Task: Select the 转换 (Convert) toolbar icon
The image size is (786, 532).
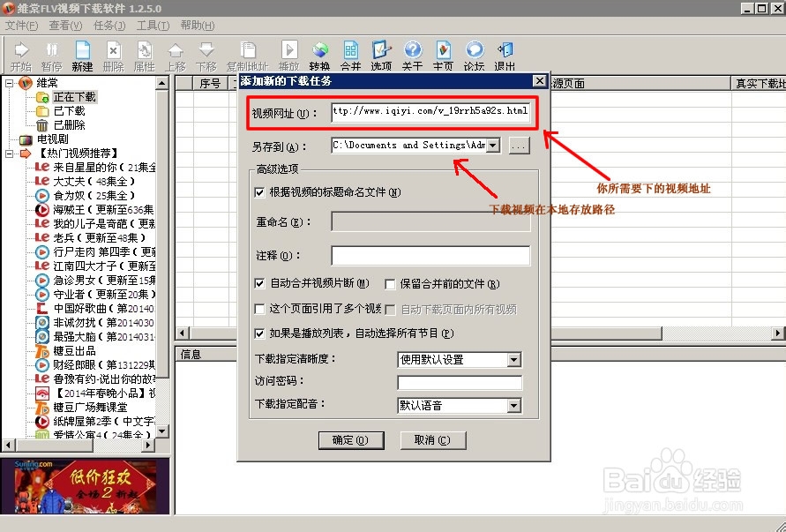Action: tap(319, 55)
